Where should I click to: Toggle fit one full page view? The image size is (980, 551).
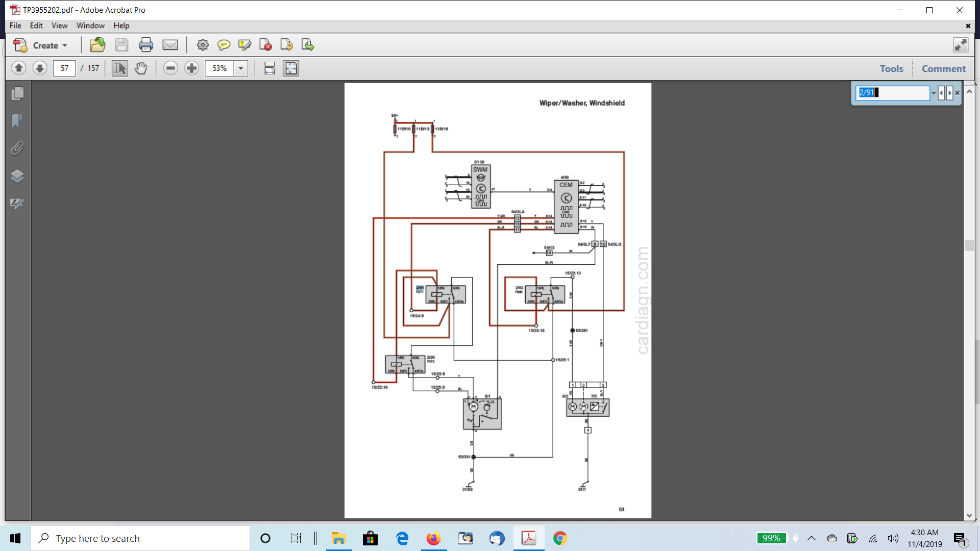pos(291,68)
